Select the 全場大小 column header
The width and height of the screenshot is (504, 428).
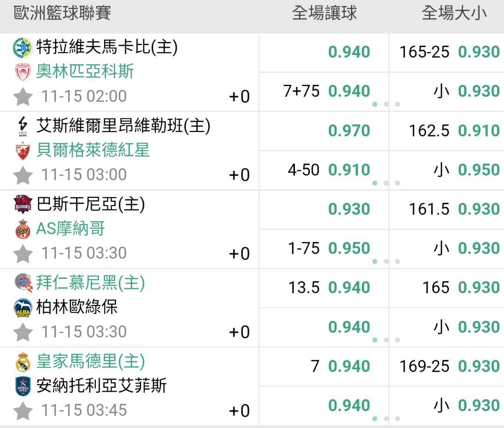coord(454,13)
